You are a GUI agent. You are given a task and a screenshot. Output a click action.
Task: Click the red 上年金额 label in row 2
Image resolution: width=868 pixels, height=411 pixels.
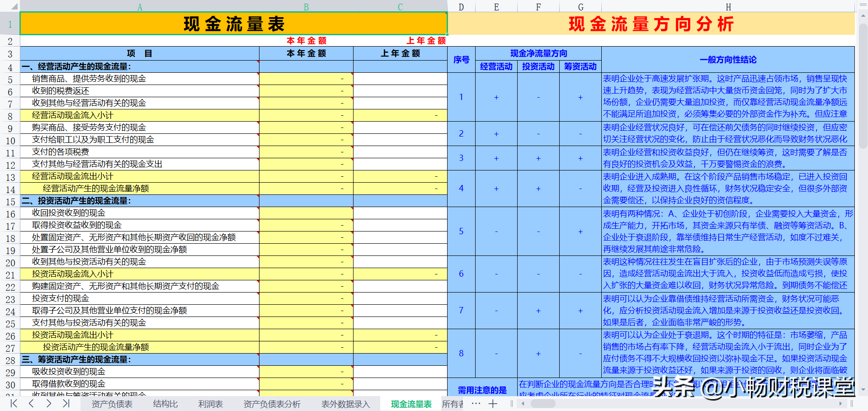click(426, 41)
